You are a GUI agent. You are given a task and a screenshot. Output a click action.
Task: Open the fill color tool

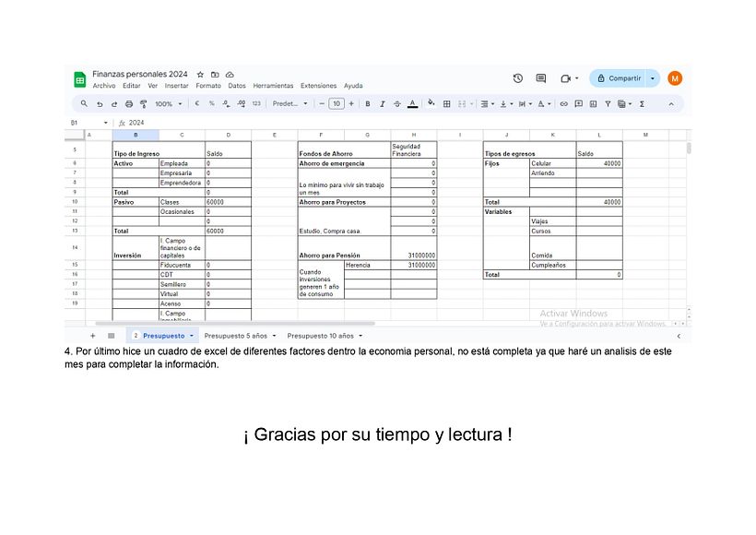432,103
